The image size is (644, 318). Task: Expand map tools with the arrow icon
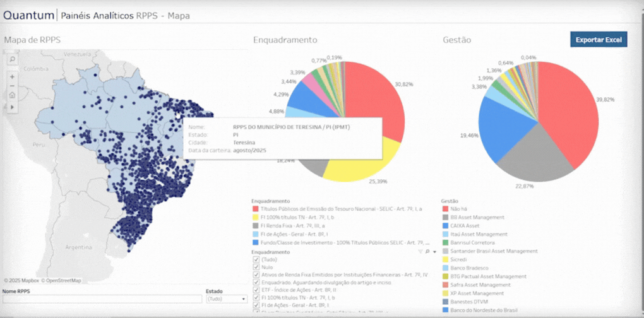(12, 107)
